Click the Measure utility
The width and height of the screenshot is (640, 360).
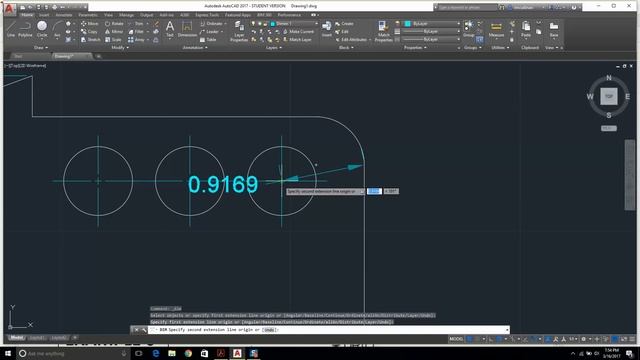496,29
